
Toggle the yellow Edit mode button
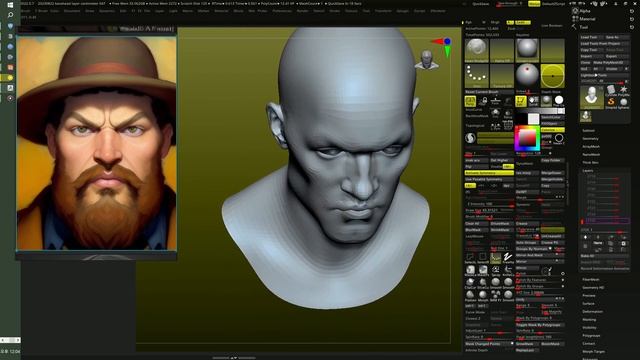tap(520, 101)
